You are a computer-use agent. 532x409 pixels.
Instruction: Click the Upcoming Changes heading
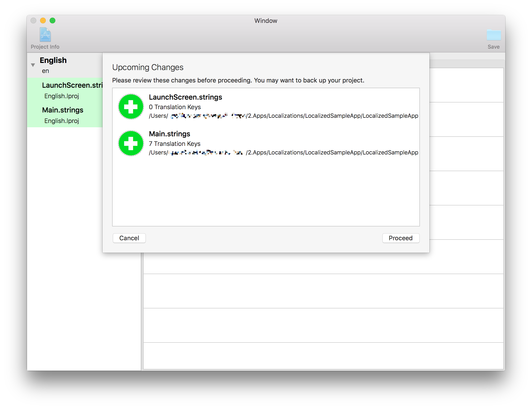tap(148, 67)
